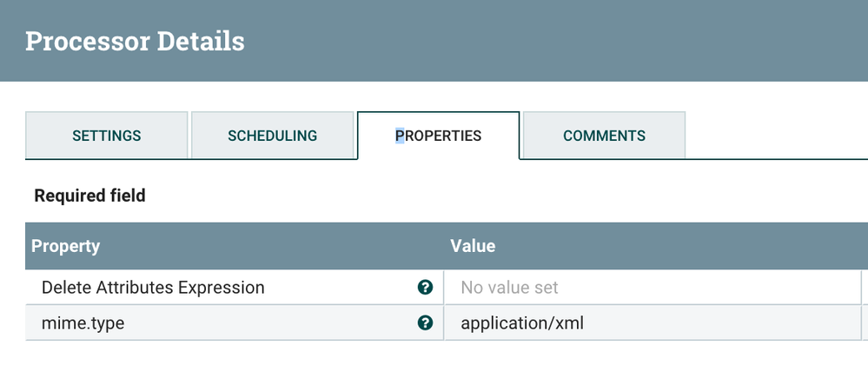Click the 'Required field' label
The height and width of the screenshot is (372, 868).
coord(89,196)
